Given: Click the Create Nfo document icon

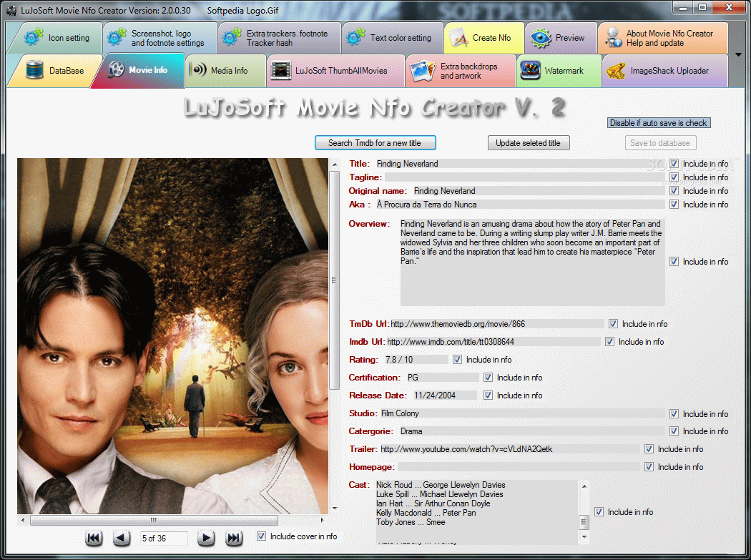Looking at the screenshot, I should click(458, 38).
